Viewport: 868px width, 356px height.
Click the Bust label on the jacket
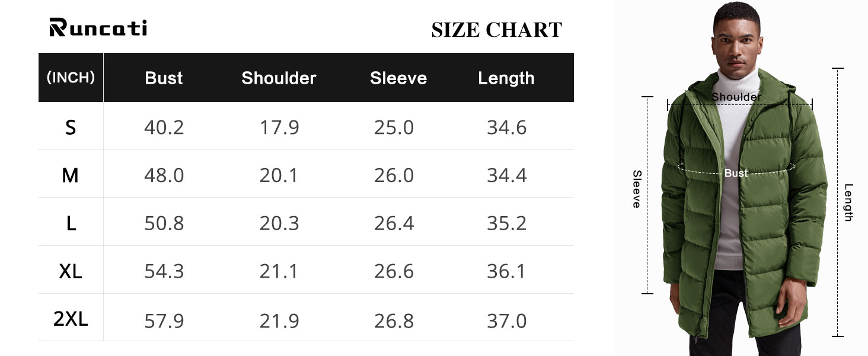[736, 173]
